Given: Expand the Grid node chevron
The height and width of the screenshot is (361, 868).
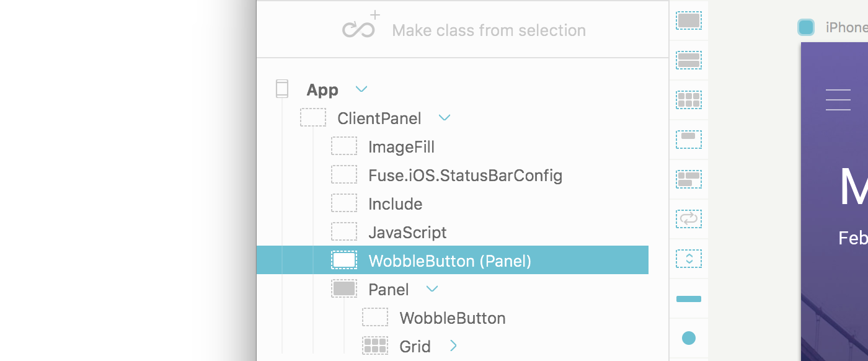Looking at the screenshot, I should pos(453,346).
